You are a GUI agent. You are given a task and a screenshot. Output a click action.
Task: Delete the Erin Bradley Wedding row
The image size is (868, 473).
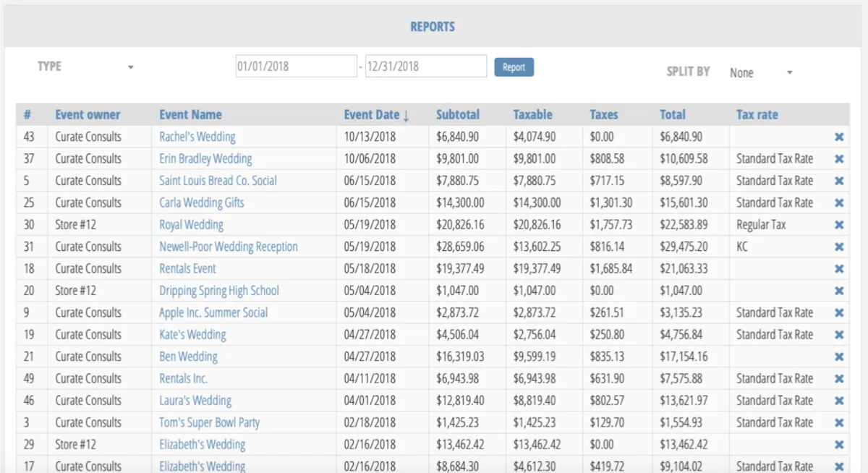tap(839, 159)
